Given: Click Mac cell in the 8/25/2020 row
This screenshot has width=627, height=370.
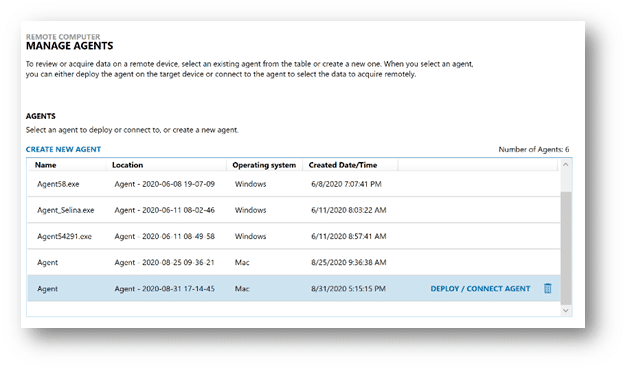Looking at the screenshot, I should click(242, 262).
